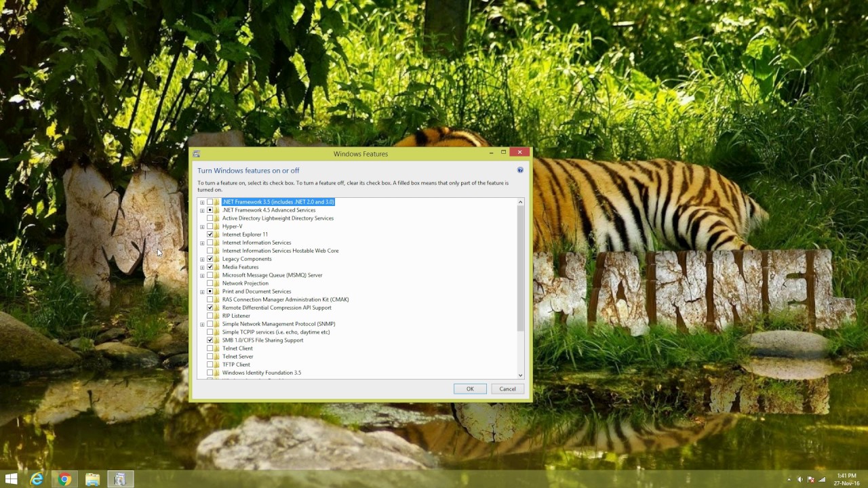This screenshot has width=868, height=488.
Task: Check the .NET Framework 3.5 checkbox
Action: (210, 202)
